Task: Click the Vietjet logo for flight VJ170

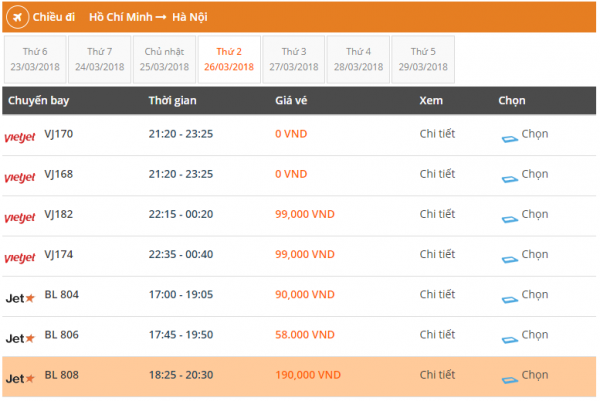Action: 20,137
